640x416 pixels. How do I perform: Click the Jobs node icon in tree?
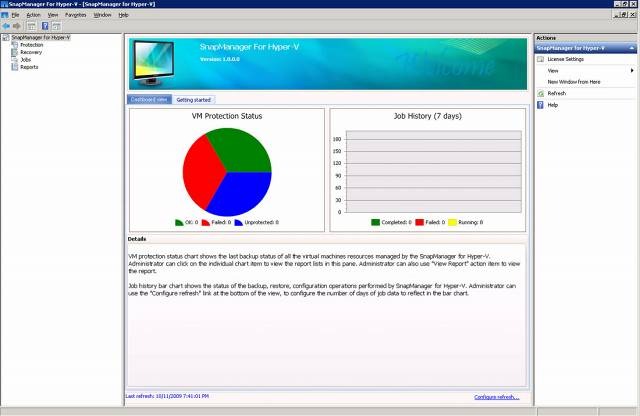click(15, 60)
